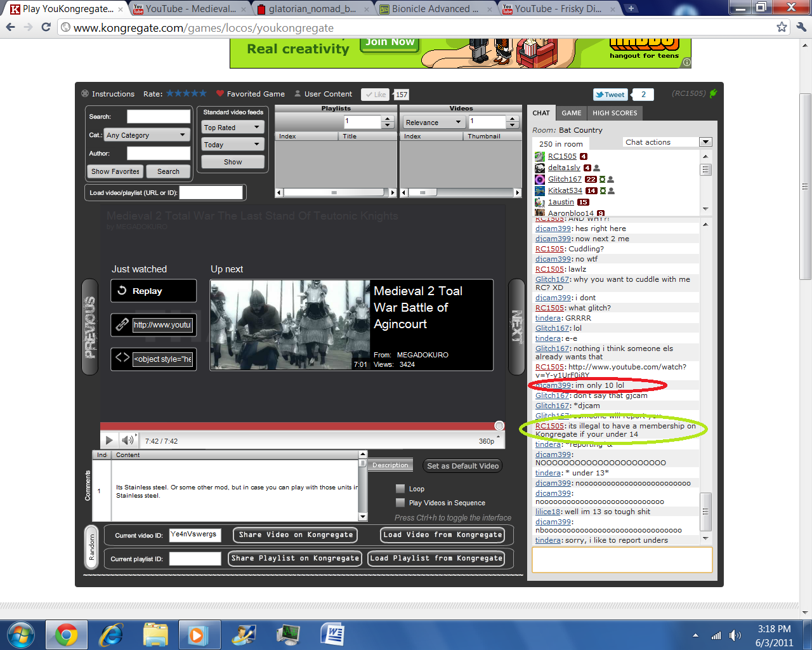Open User Content section
Image resolution: width=812 pixels, height=650 pixels.
323,94
